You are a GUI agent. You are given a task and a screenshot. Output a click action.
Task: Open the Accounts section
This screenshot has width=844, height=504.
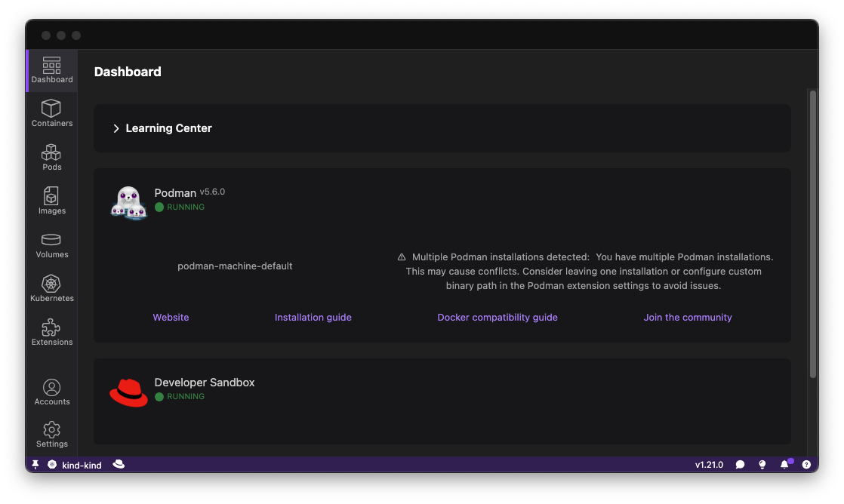(x=51, y=391)
